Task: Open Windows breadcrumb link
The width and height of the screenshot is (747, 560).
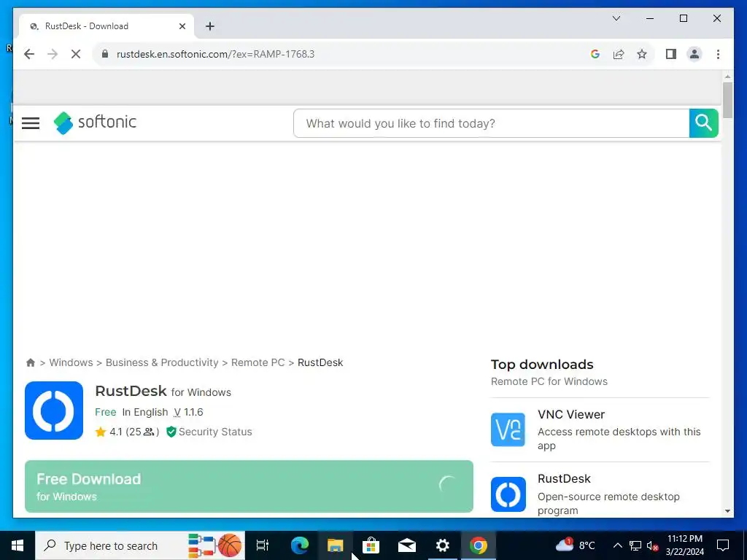Action: pyautogui.click(x=71, y=362)
